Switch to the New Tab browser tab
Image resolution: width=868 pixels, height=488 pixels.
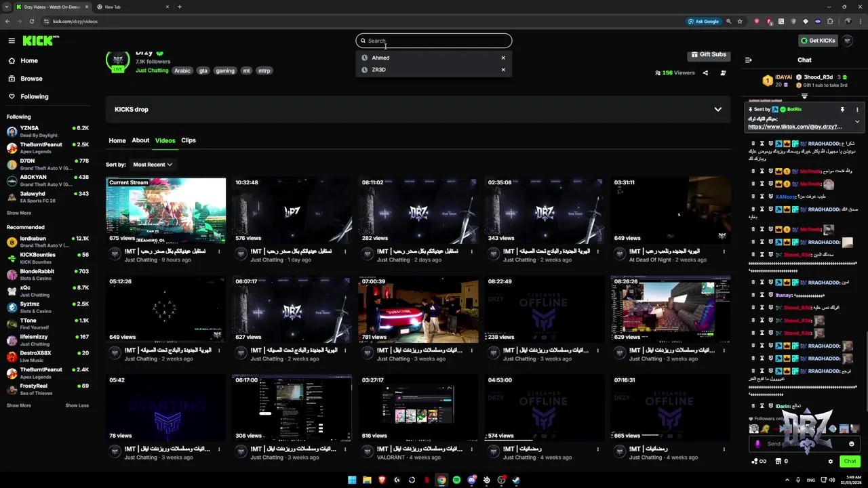click(133, 7)
